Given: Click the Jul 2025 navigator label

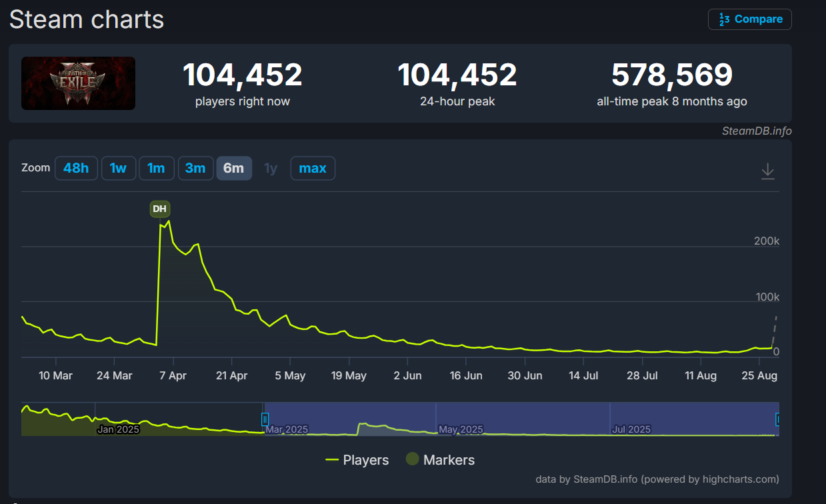Looking at the screenshot, I should tap(631, 429).
